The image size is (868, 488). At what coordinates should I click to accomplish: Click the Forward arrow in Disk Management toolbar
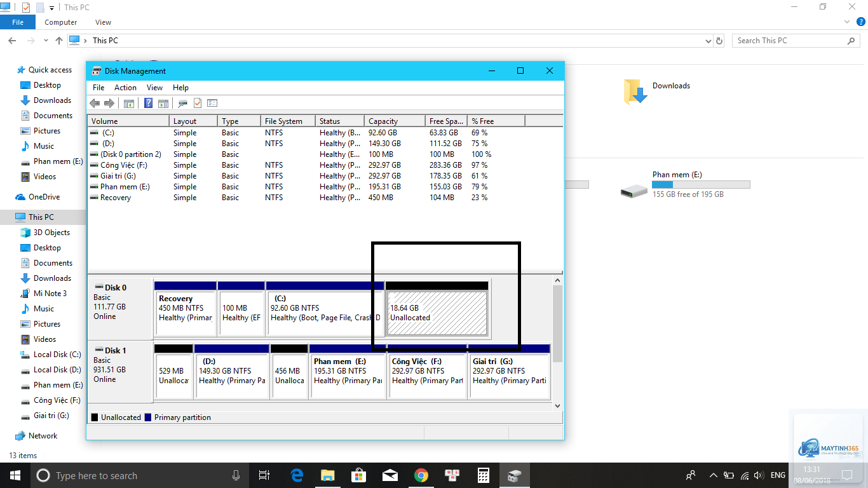[109, 103]
